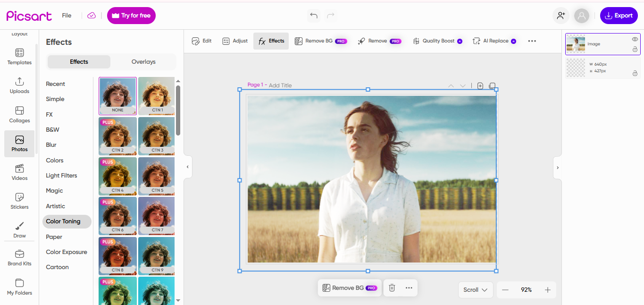Select the Paper effects category
644x305 pixels.
point(54,237)
